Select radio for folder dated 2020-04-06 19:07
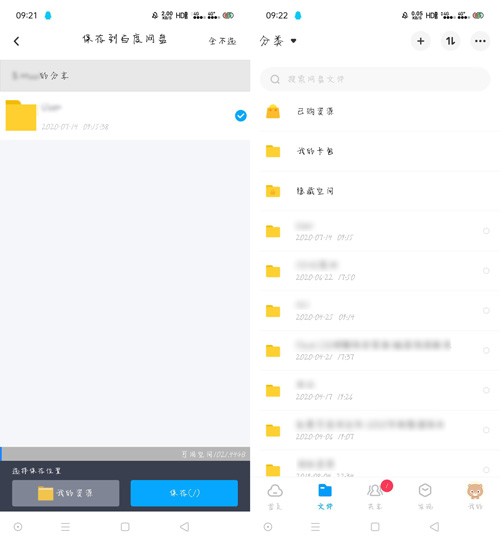Screen dimensions: 500x542 486,430
